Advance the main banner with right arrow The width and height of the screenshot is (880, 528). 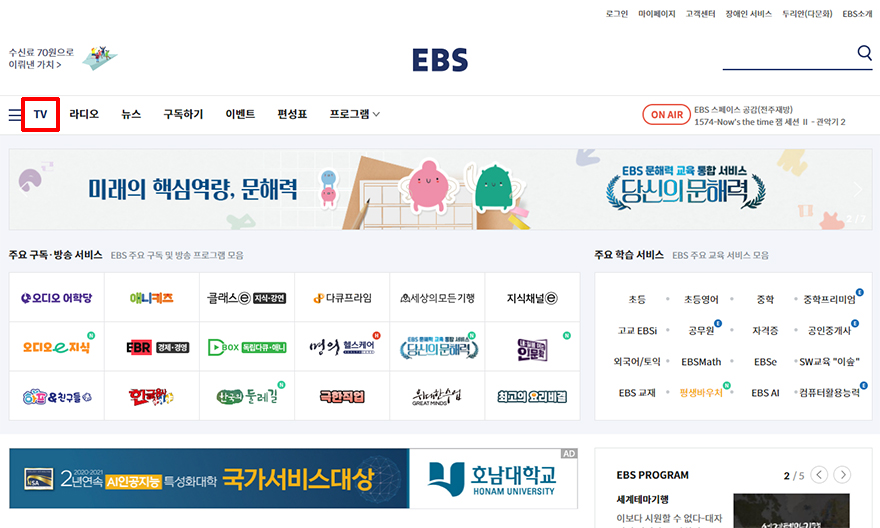coord(857,189)
